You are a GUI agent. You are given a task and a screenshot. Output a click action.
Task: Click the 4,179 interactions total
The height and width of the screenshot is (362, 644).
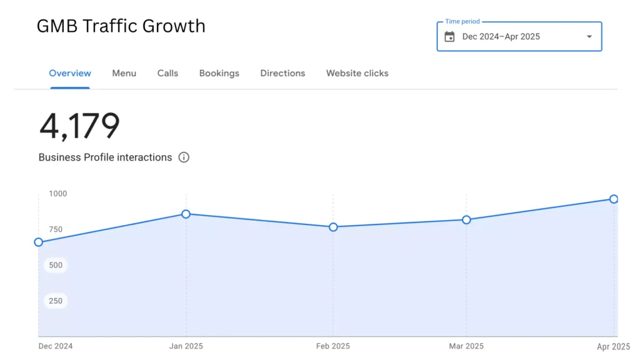tap(79, 126)
